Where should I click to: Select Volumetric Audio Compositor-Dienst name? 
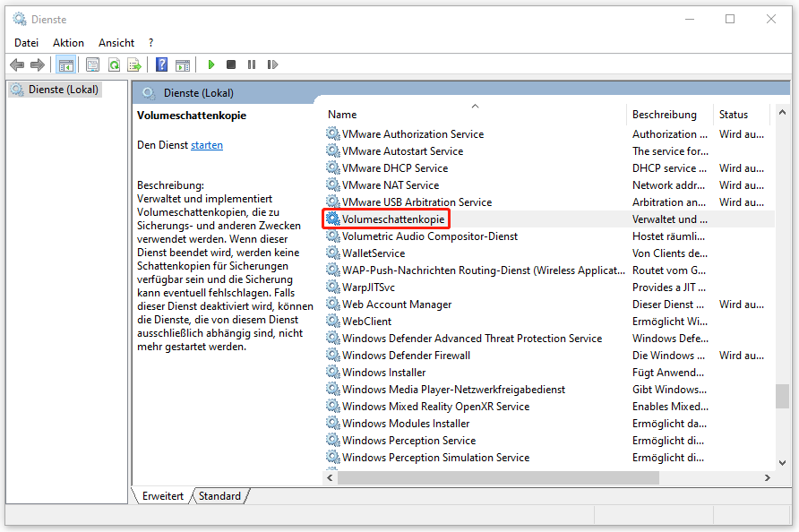point(430,236)
